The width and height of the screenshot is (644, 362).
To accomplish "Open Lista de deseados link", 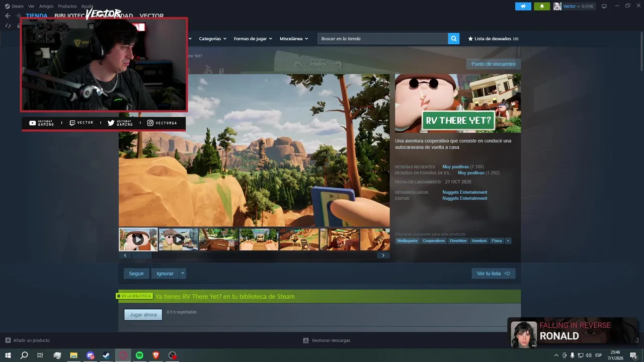I will click(493, 39).
